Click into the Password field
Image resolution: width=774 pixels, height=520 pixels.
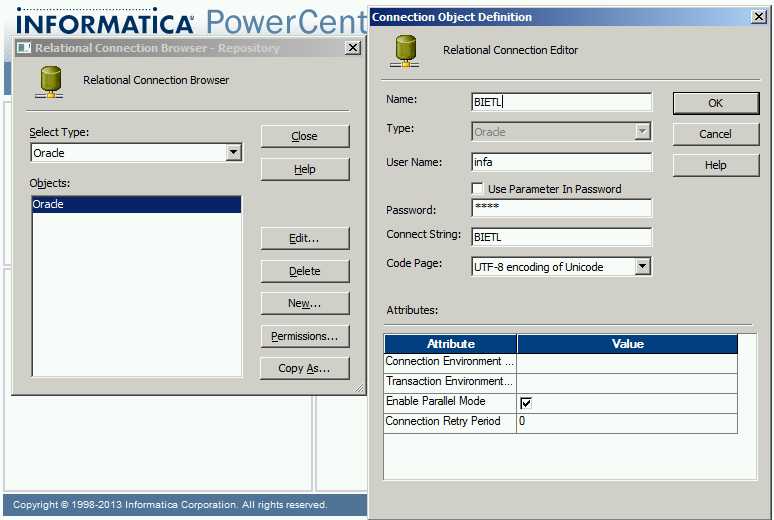(561, 207)
